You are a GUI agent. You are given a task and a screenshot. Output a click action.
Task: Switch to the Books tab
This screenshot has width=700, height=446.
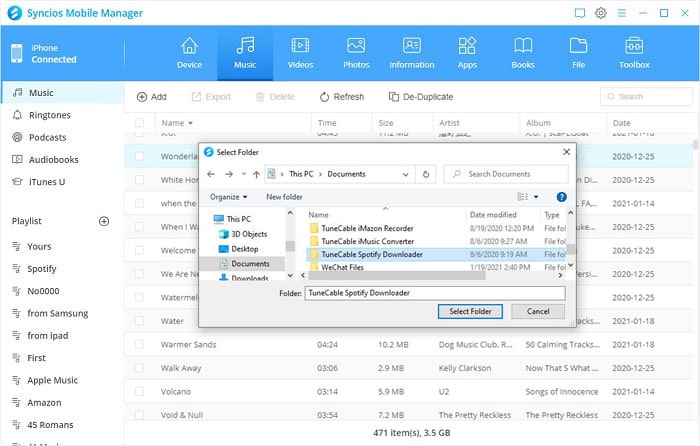tap(523, 53)
